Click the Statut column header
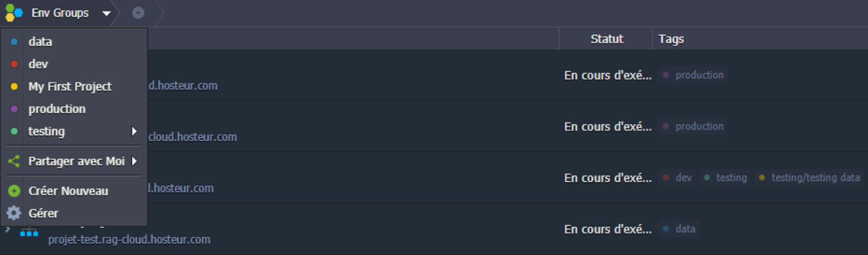This screenshot has height=255, width=868. [x=606, y=39]
